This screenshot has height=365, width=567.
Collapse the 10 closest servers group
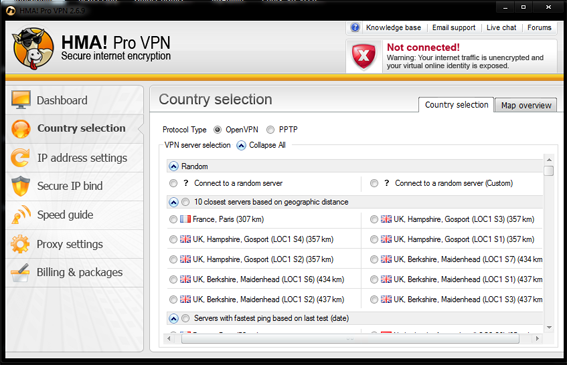click(174, 202)
